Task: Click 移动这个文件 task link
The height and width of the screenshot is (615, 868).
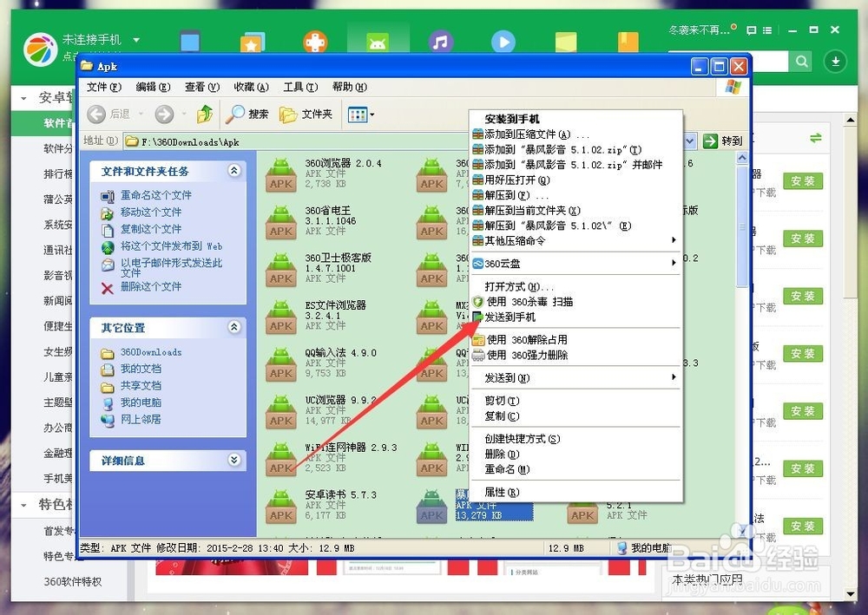Action: coord(151,213)
